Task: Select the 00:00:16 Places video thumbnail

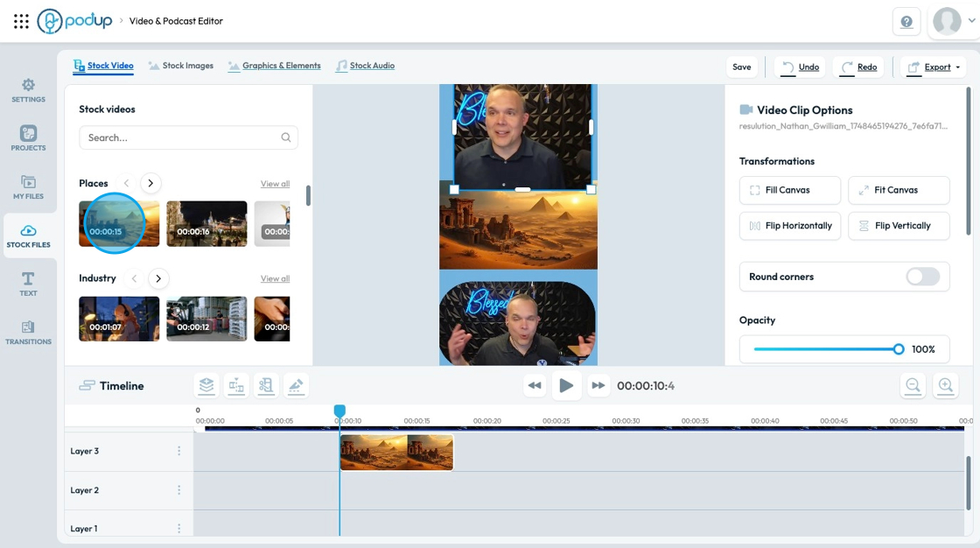Action: pyautogui.click(x=206, y=223)
